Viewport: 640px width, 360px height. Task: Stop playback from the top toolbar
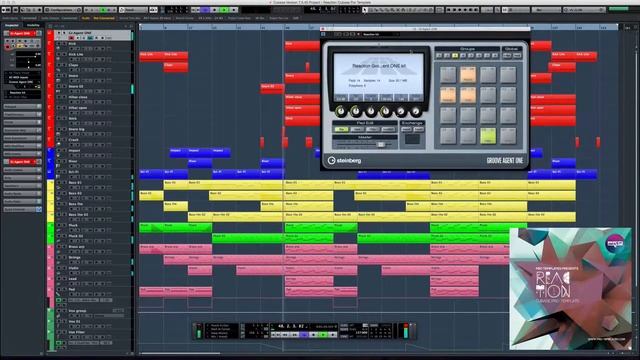point(214,10)
